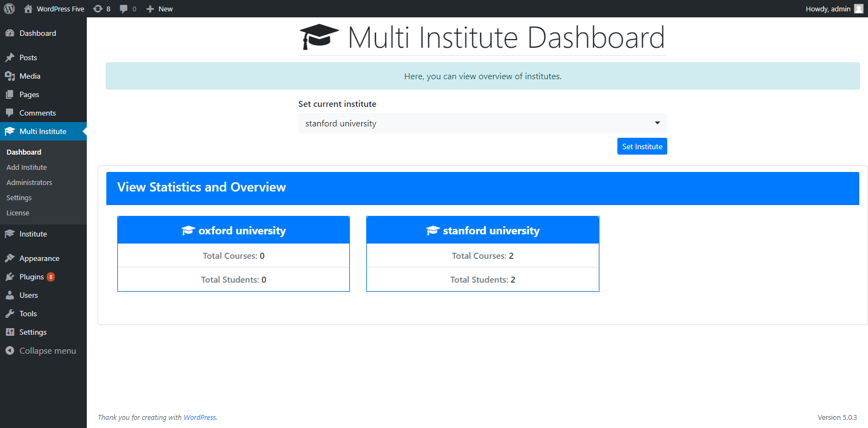Click the Appearance brush icon
Screen dimensions: 868x428
pos(10,258)
